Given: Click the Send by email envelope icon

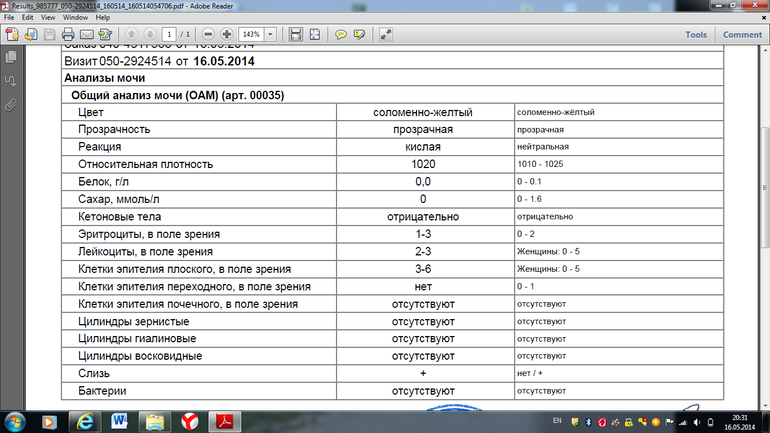Looking at the screenshot, I should [x=87, y=35].
